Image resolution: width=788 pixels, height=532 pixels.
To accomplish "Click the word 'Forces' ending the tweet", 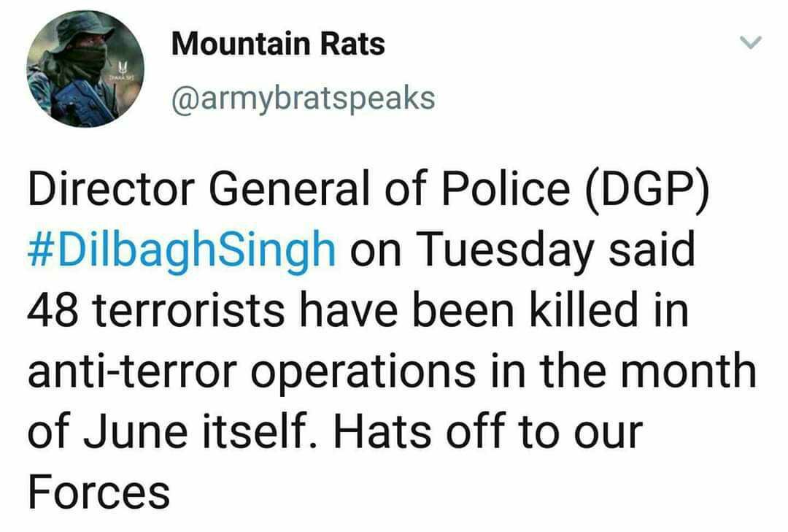I will (99, 493).
